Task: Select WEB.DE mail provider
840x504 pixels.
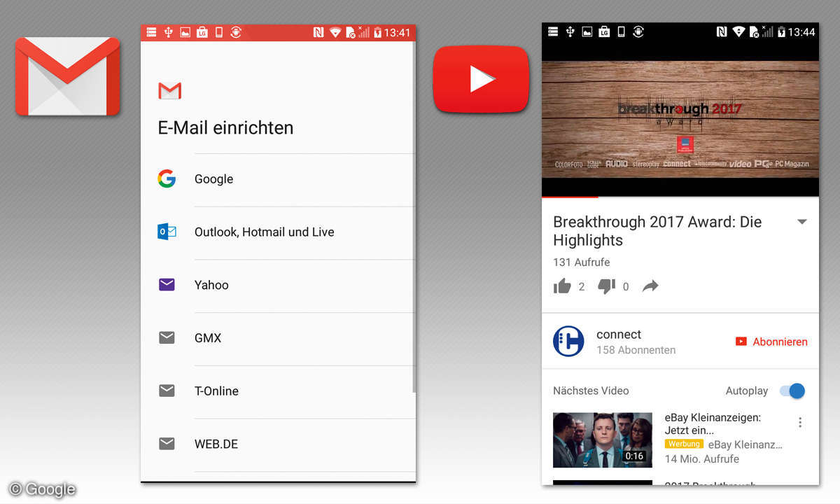Action: [278, 444]
